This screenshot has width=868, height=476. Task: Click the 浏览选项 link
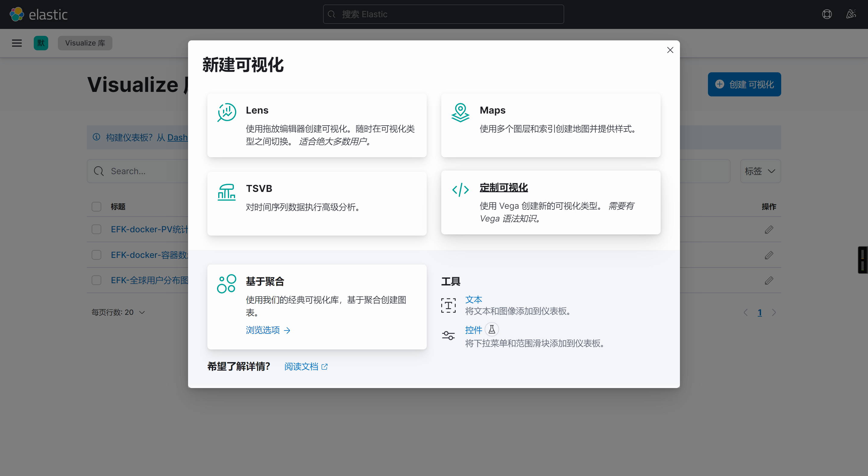(x=263, y=330)
